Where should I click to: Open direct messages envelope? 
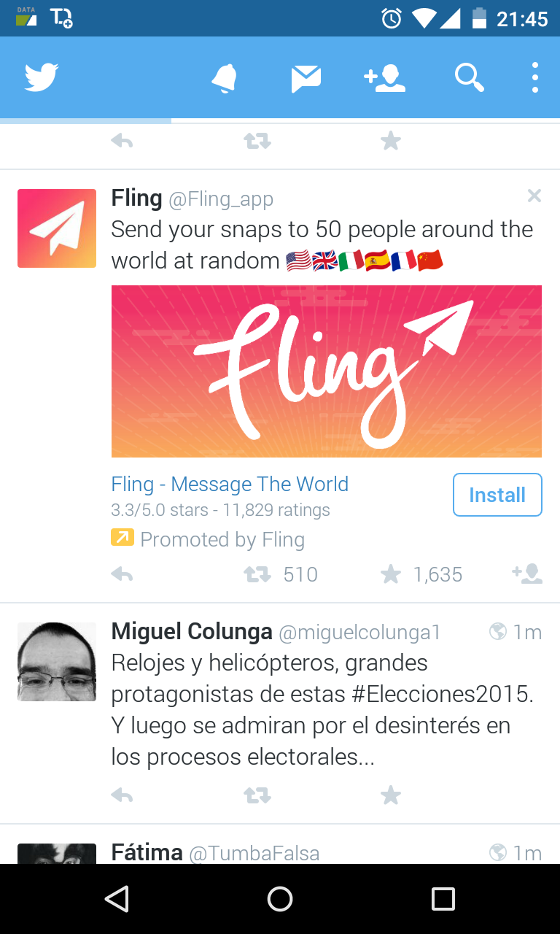click(306, 78)
